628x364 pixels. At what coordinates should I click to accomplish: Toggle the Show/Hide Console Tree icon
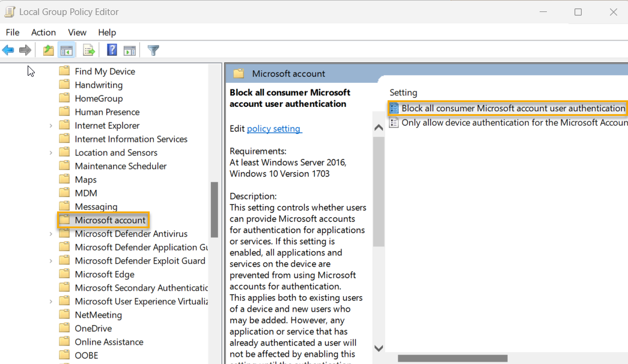coord(67,50)
